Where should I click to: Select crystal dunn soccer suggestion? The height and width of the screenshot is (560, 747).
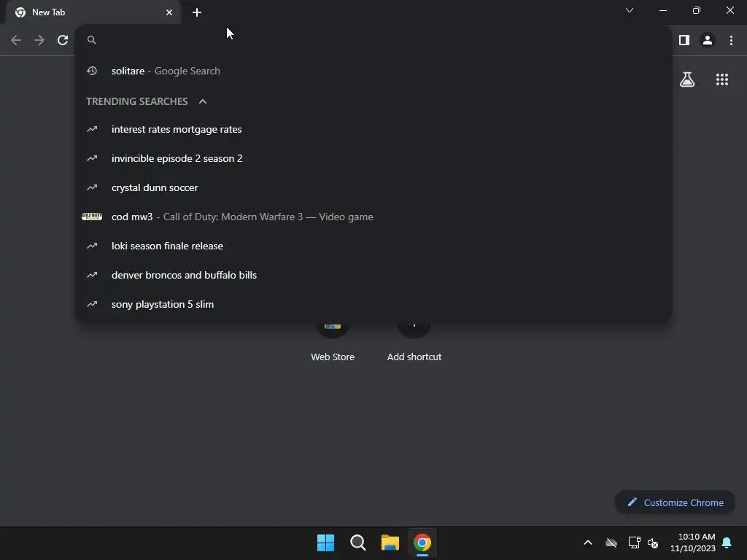373,187
